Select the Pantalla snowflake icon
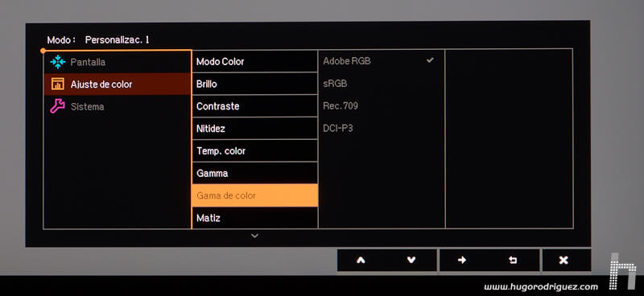This screenshot has height=296, width=644. tap(58, 62)
